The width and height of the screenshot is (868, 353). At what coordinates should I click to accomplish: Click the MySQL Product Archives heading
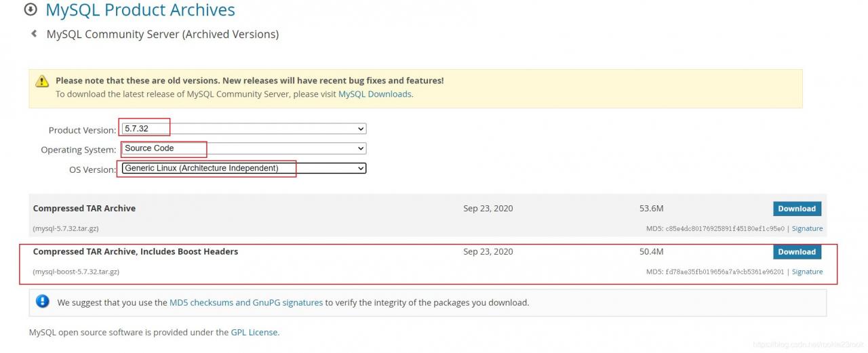point(140,10)
